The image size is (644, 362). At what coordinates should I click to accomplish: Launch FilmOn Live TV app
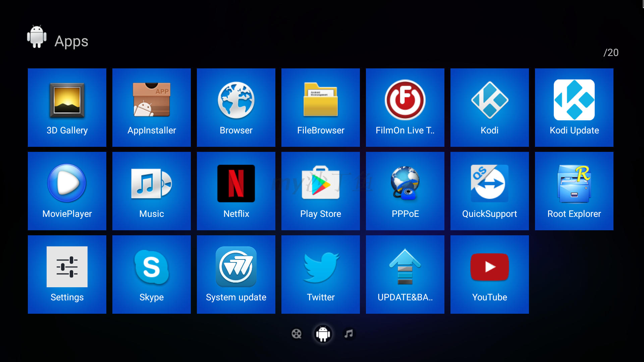click(x=405, y=108)
